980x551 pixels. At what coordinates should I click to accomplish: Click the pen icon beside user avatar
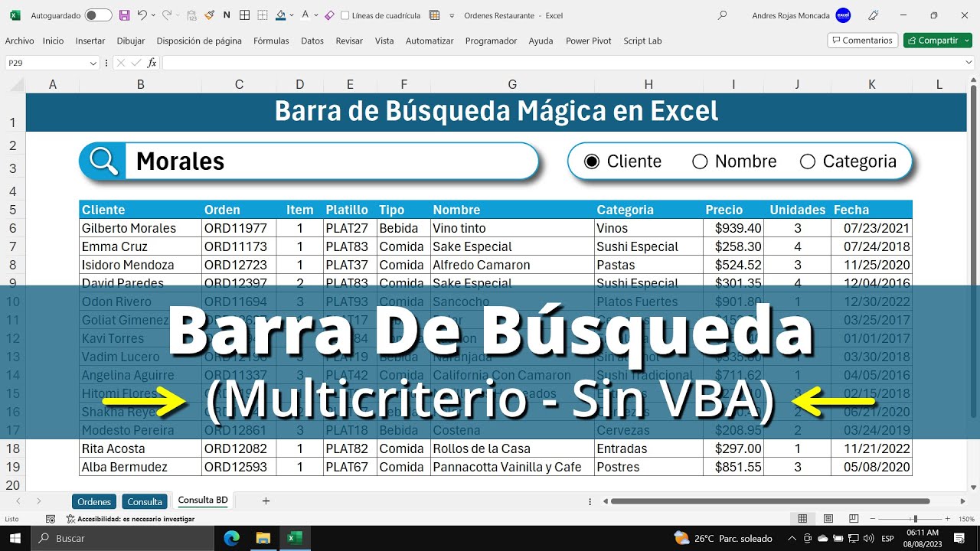[x=873, y=15]
